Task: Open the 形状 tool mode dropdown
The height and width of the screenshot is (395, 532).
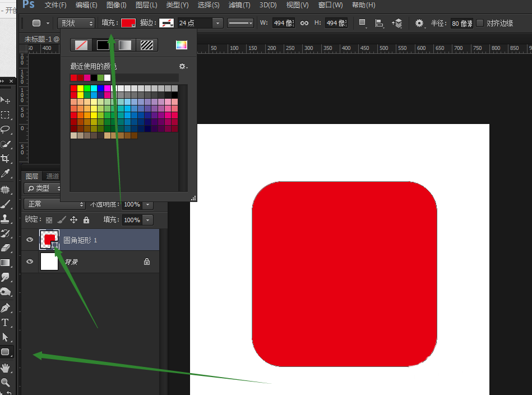Action: click(x=76, y=23)
